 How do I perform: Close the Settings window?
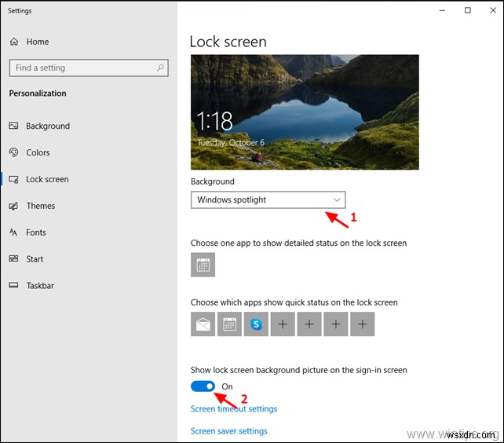(493, 10)
